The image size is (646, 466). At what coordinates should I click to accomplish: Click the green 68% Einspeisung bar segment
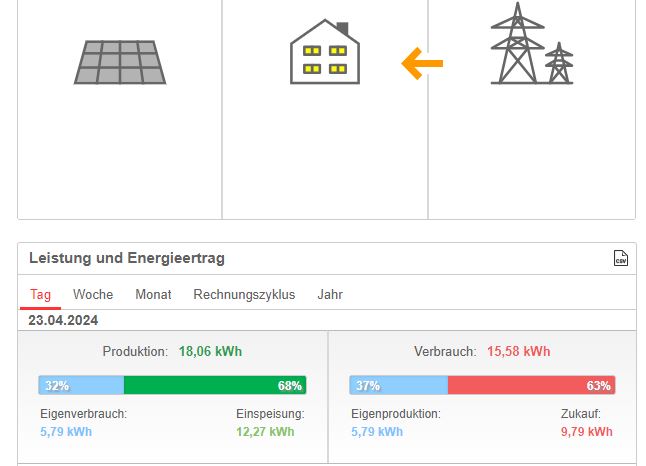tap(215, 385)
